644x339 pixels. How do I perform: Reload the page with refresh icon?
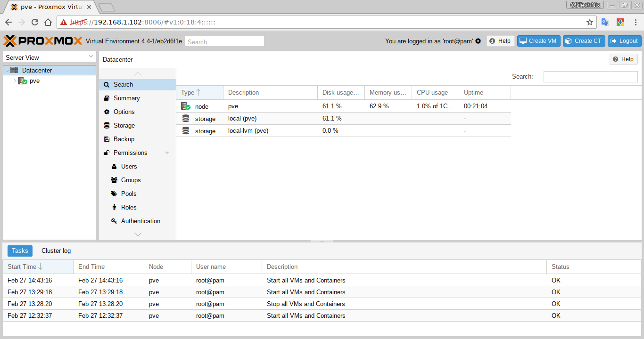[x=35, y=22]
